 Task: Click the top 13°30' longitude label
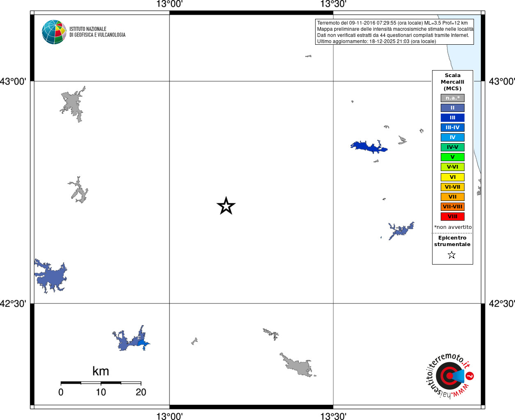pos(333,5)
